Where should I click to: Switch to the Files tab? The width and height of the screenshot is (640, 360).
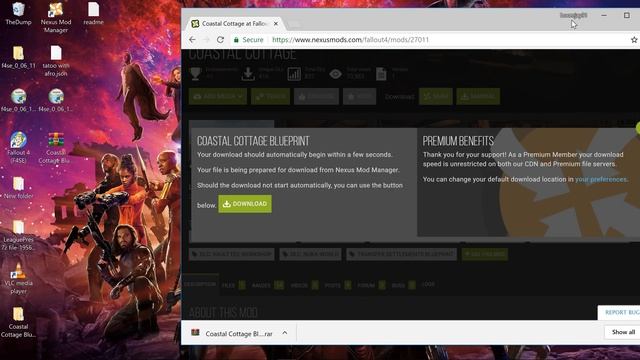click(233, 285)
